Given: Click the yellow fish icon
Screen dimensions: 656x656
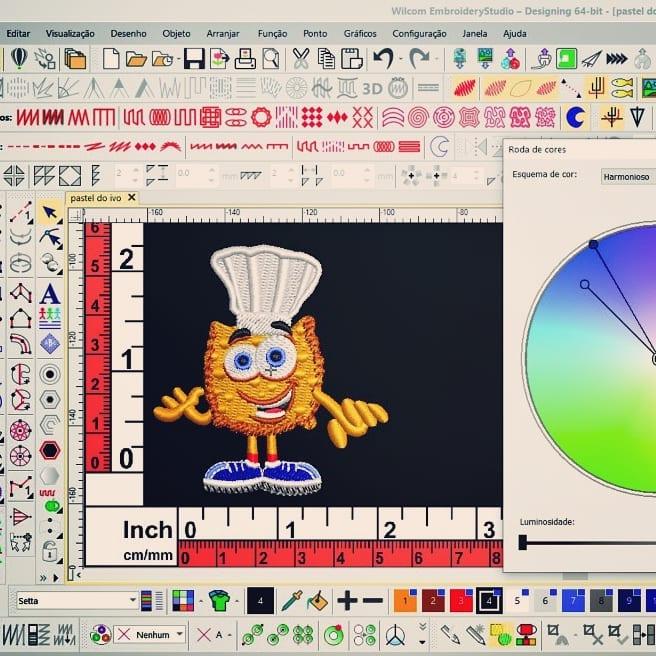Looking at the screenshot, I should (622, 88).
